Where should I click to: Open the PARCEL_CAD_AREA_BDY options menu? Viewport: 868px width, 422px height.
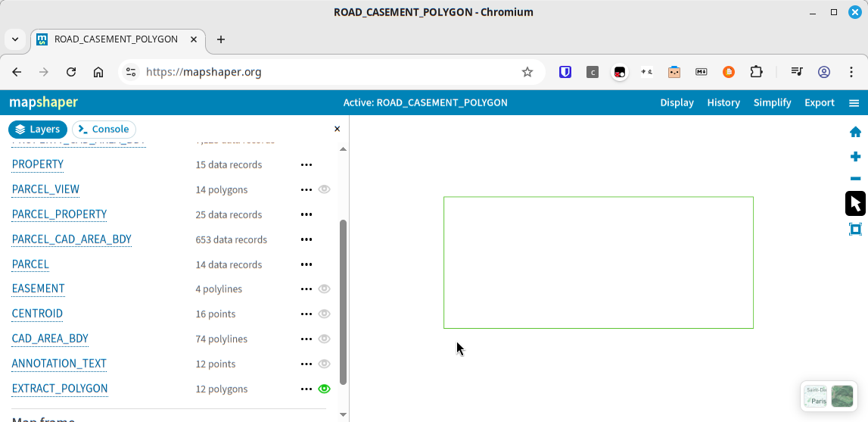tap(306, 239)
